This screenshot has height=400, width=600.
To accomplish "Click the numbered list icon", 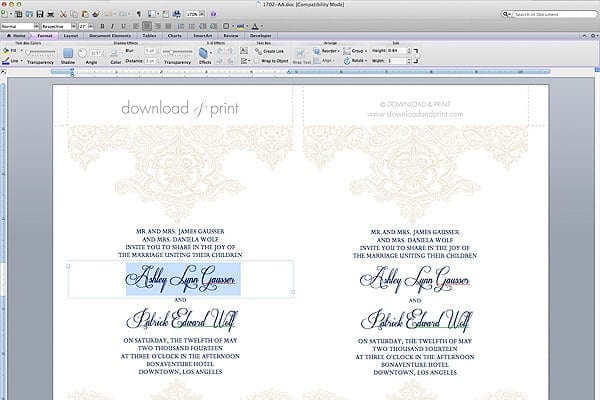I will point(181,26).
